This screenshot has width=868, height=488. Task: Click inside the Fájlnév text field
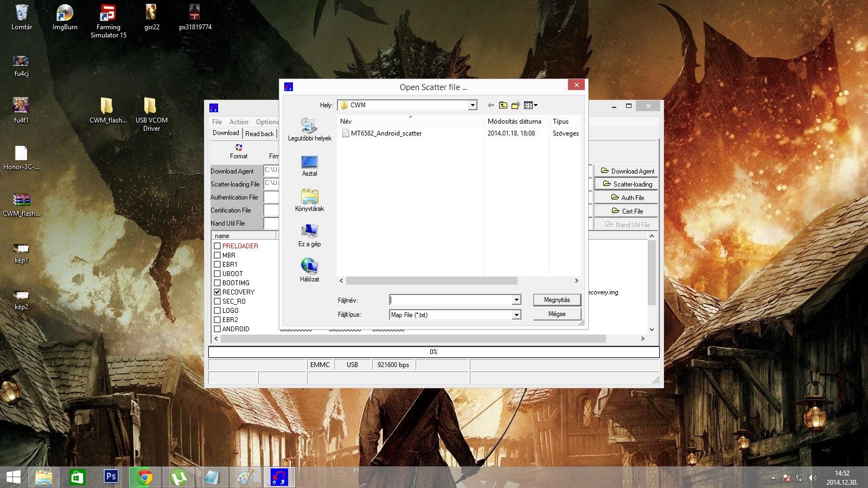coord(451,300)
